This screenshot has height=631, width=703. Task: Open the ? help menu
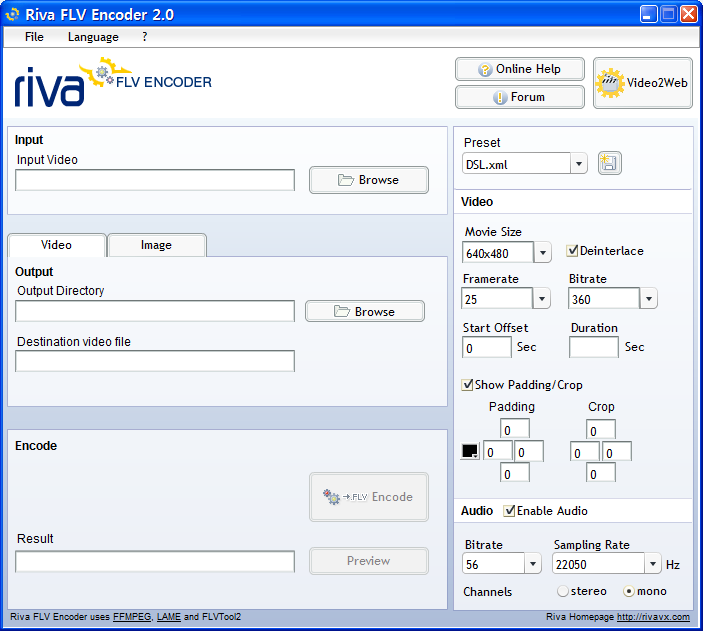(144, 37)
